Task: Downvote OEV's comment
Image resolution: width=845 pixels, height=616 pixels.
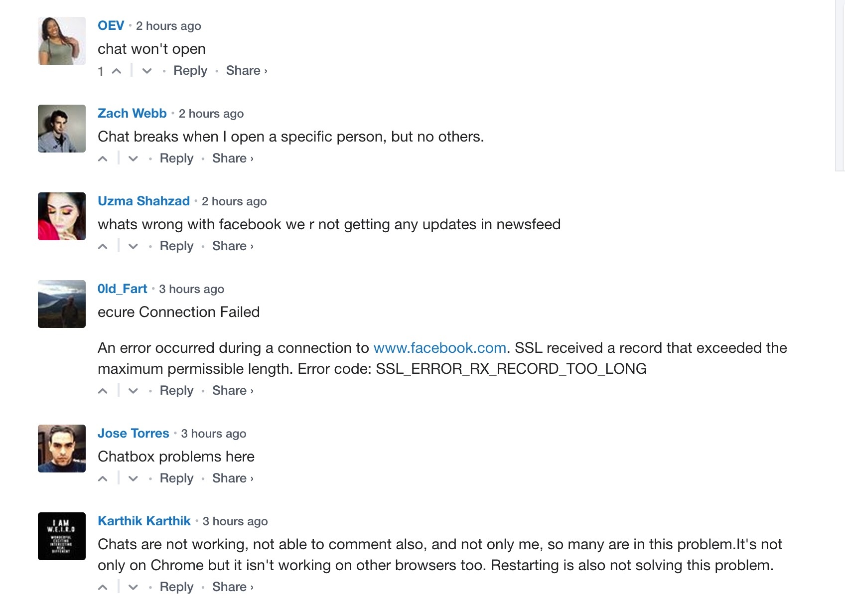Action: (146, 71)
